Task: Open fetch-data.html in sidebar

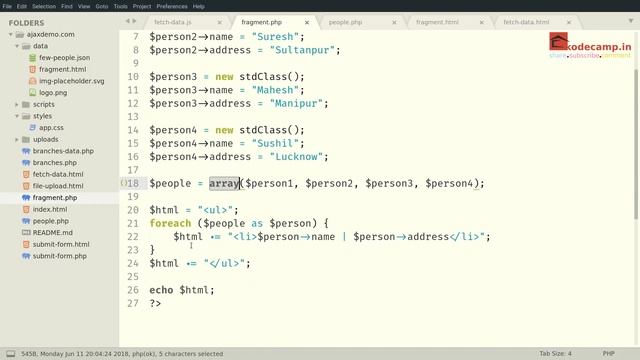Action: [x=58, y=174]
